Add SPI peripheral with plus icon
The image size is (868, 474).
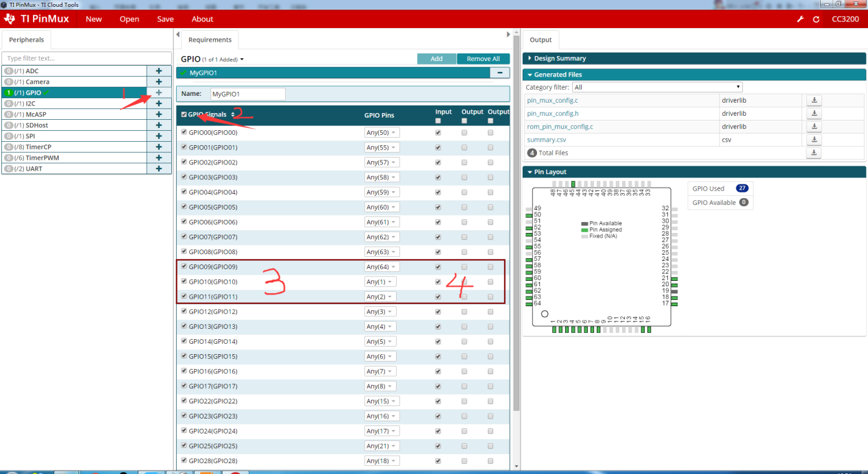coord(159,136)
